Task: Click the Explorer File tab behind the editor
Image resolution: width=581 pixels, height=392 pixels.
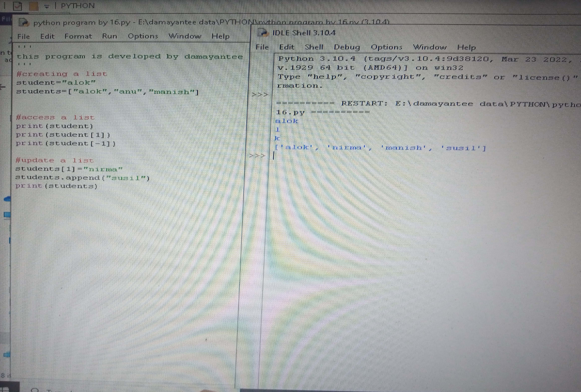Action: (x=6, y=20)
